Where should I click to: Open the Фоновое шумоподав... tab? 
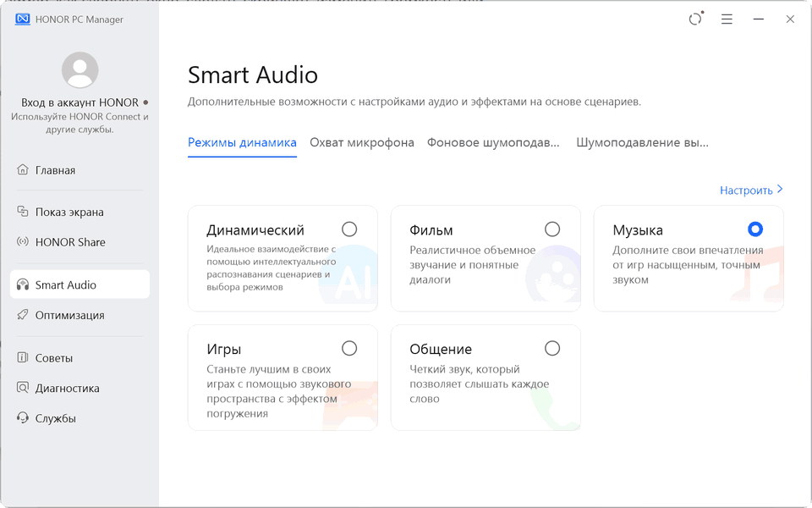[493, 142]
